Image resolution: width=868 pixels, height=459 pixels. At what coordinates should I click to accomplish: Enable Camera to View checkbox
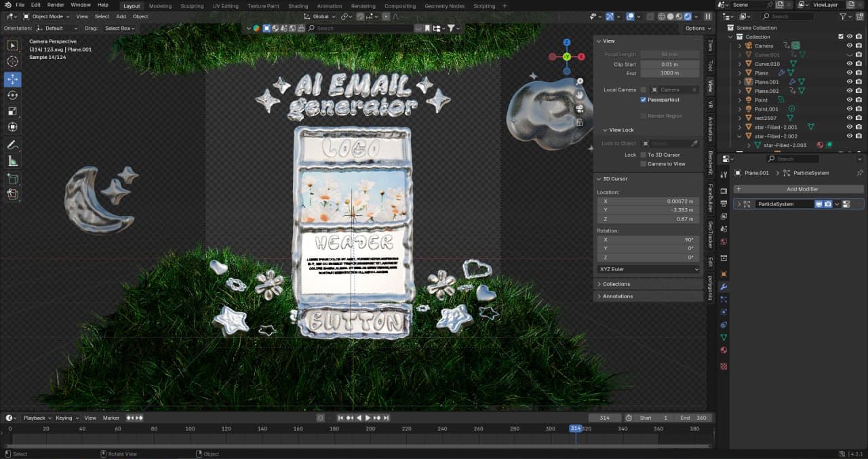[x=644, y=164]
